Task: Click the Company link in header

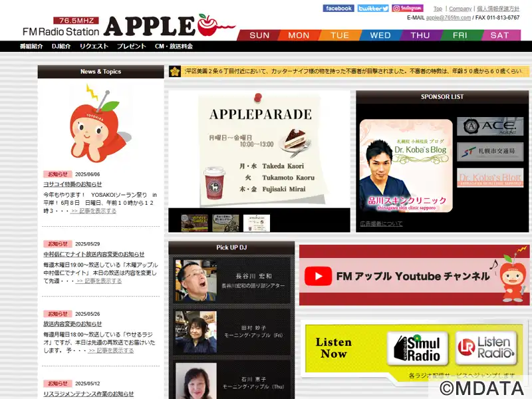Action: pyautogui.click(x=460, y=9)
